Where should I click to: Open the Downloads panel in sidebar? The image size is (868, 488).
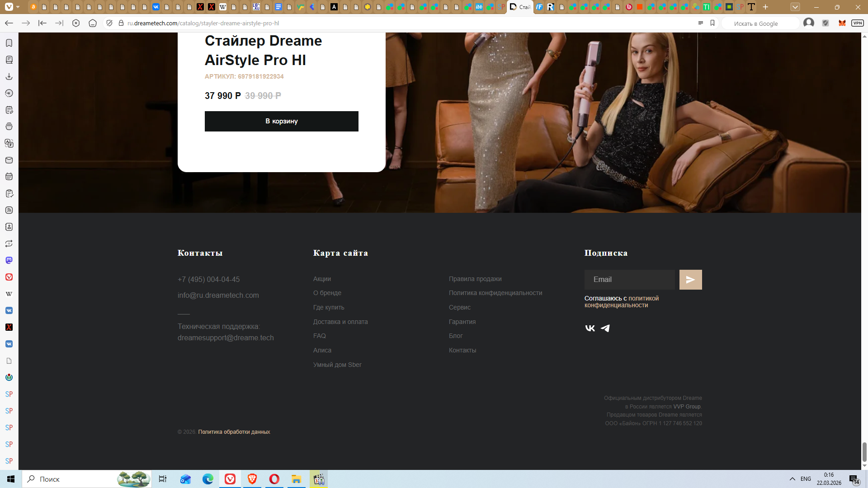(x=9, y=76)
